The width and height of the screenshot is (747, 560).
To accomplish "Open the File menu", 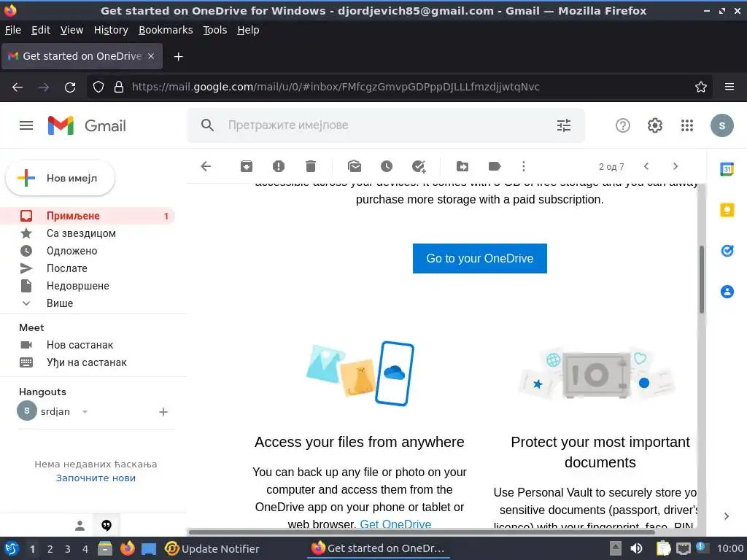I will tap(13, 30).
